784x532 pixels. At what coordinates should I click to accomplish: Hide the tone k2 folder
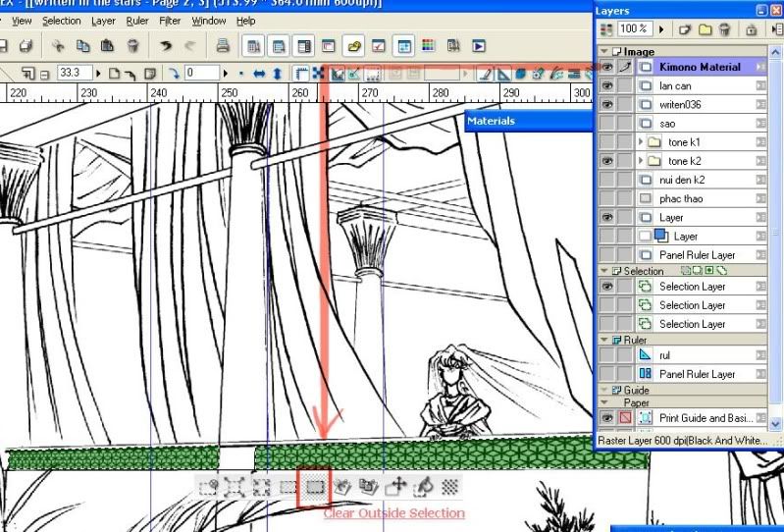coord(606,161)
